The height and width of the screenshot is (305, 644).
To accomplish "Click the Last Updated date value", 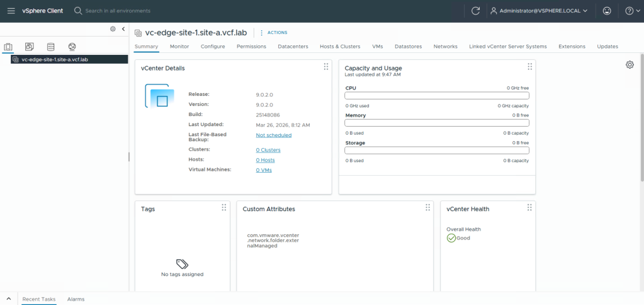I will click(283, 125).
